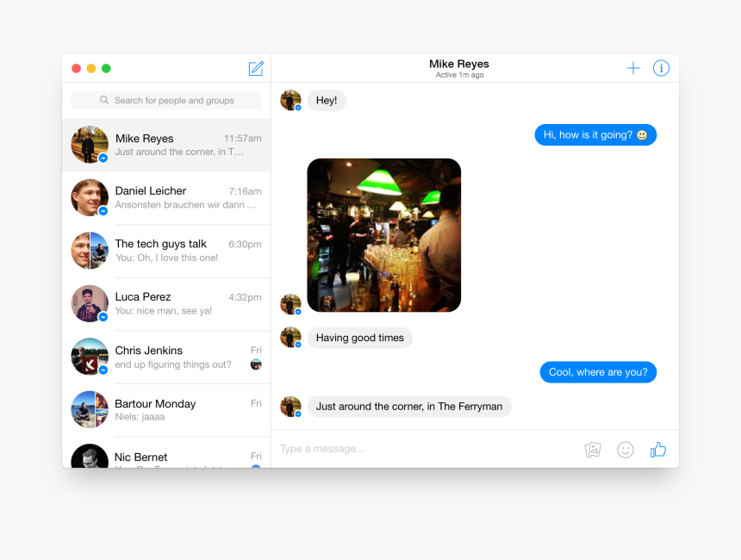Click The tech guys talk group avatar
741x560 pixels.
(90, 251)
